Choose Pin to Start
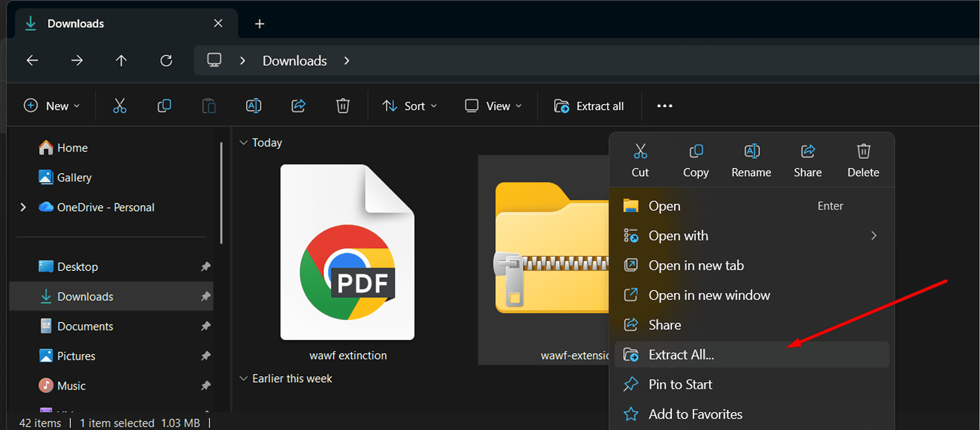This screenshot has width=980, height=430. coord(751,384)
